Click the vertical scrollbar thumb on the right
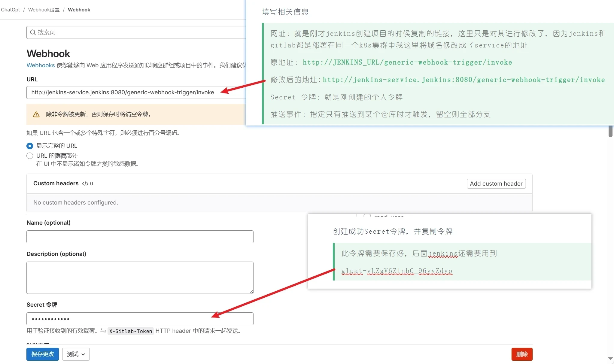614x364 pixels. coord(610,131)
